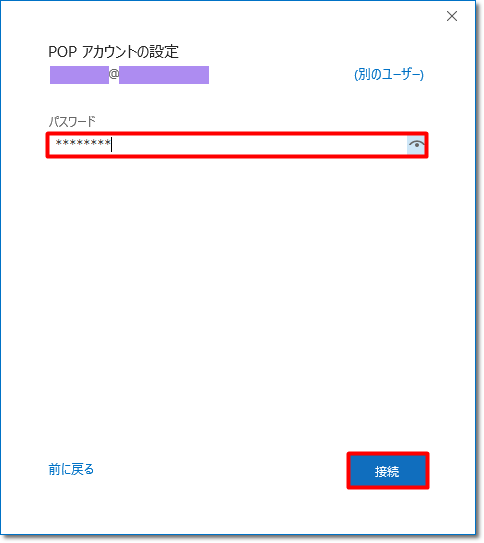The height and width of the screenshot is (543, 484).
Task: Click the text caret after the asterisks
Action: point(111,144)
